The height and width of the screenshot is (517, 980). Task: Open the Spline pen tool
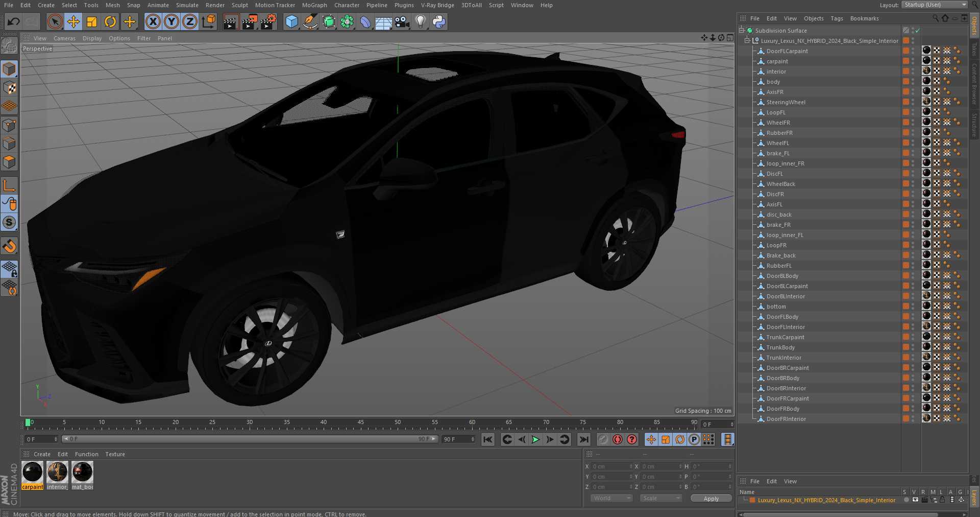[310, 21]
